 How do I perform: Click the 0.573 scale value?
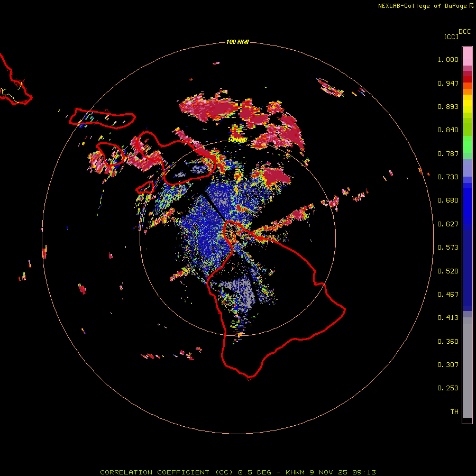click(x=448, y=248)
